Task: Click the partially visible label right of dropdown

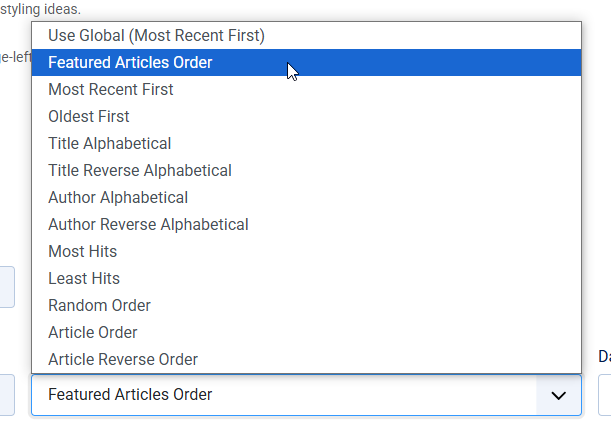Action: pyautogui.click(x=604, y=356)
